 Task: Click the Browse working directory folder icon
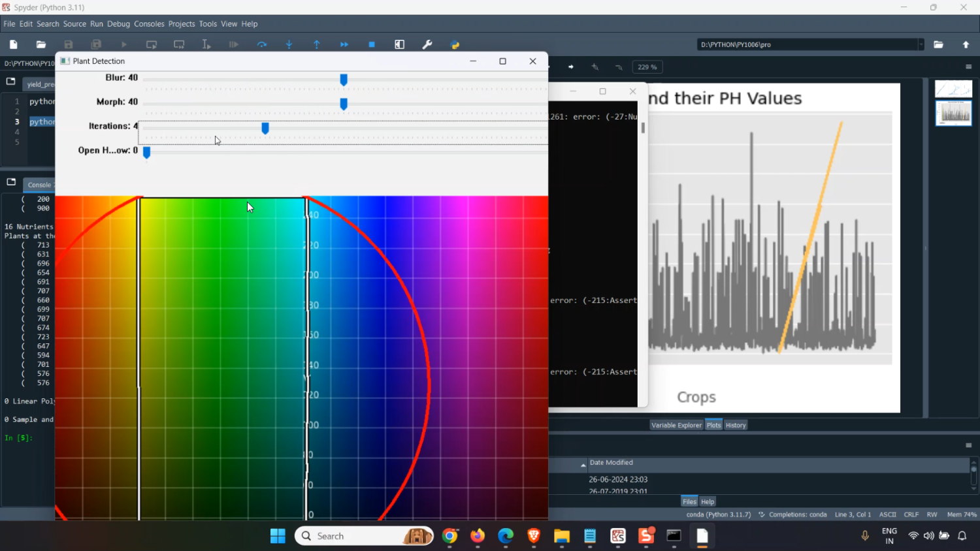click(939, 44)
